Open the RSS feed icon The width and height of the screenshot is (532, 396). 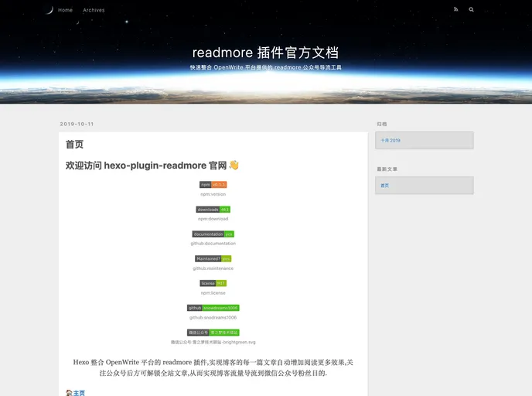click(x=455, y=9)
